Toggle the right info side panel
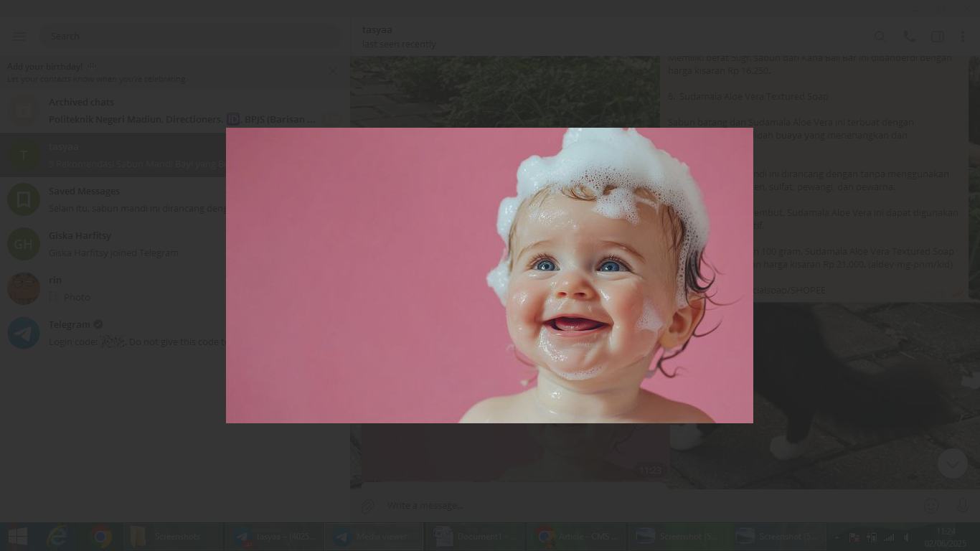This screenshot has width=980, height=551. pos(937,37)
